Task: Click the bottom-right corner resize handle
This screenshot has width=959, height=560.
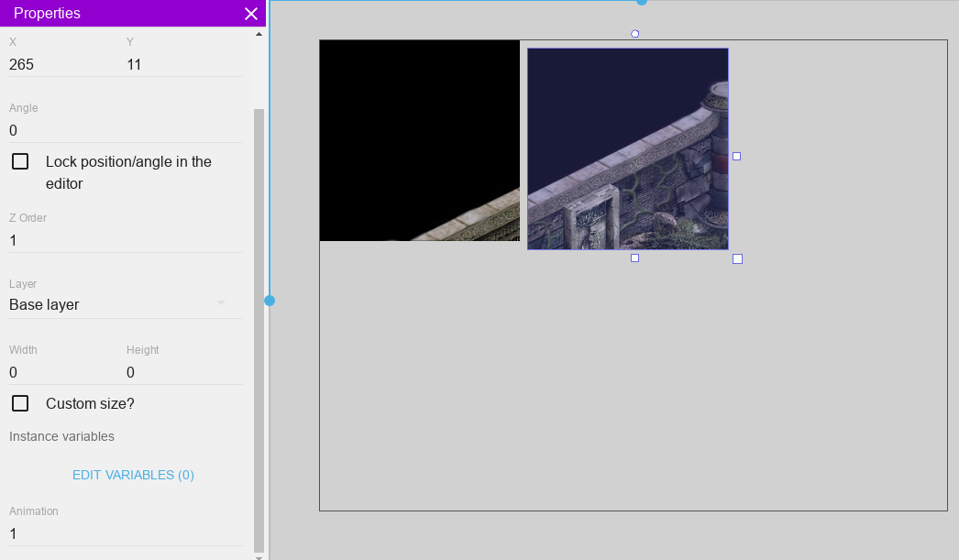Action: (737, 259)
